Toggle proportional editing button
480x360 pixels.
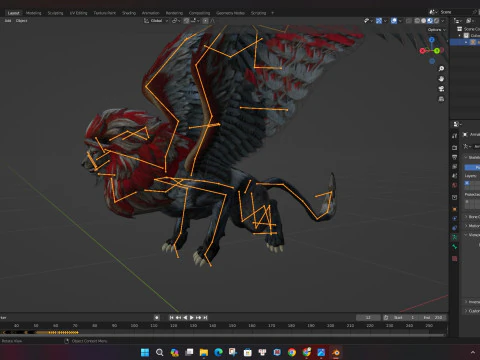click(205, 21)
